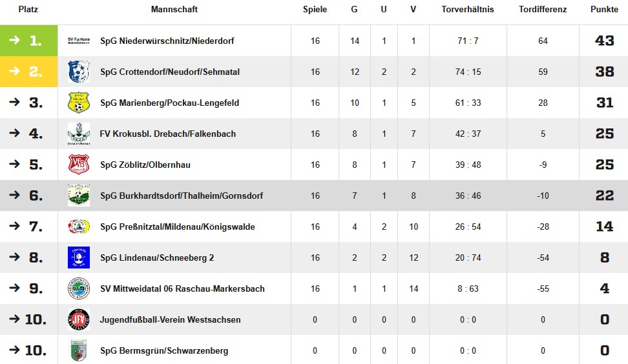Click the Preßnitztal/Mildenau/Königswalde club logo
628x364 pixels.
coord(79,227)
